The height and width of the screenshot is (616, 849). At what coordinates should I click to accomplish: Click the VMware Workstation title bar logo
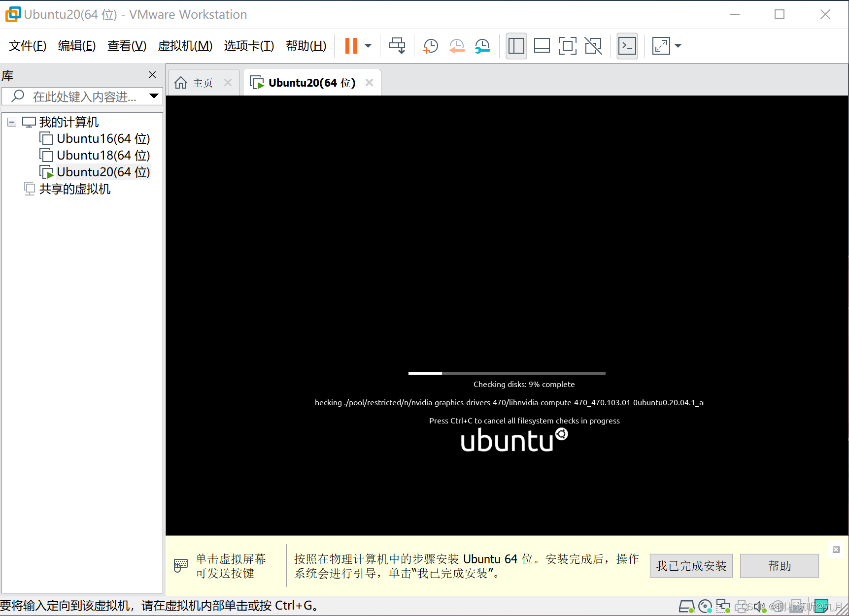13,14
